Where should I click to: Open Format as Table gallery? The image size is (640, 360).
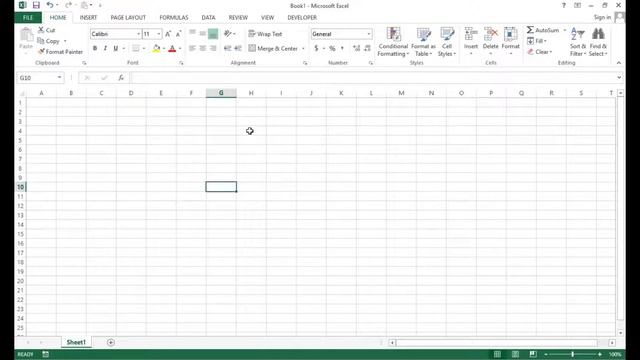pos(423,42)
